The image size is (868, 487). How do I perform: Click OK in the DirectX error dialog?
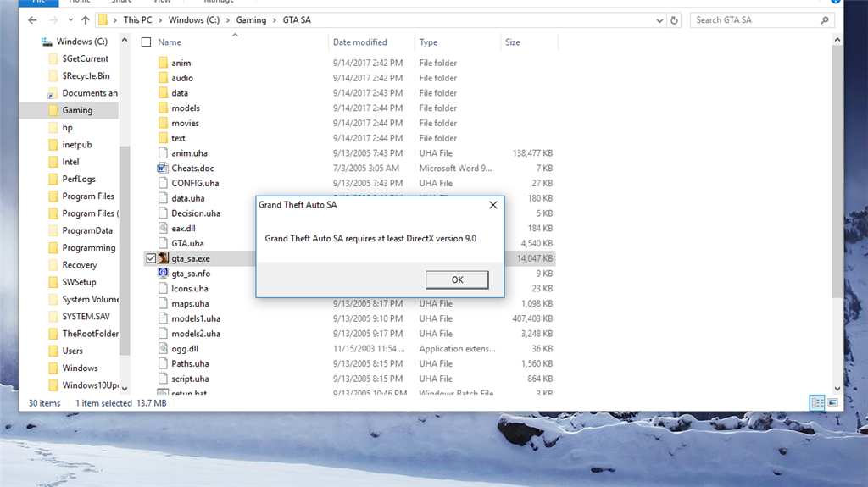click(x=457, y=279)
